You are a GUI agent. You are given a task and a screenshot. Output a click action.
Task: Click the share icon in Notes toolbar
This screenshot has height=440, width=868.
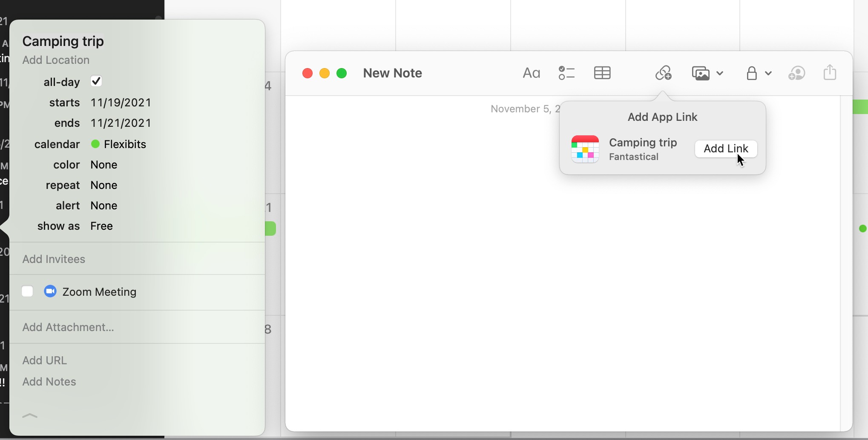(830, 72)
